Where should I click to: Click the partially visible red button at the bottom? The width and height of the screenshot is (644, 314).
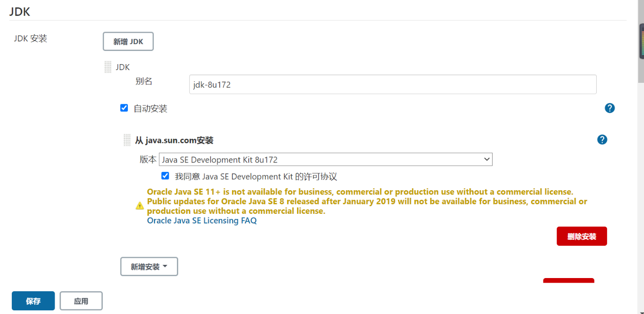click(x=569, y=280)
